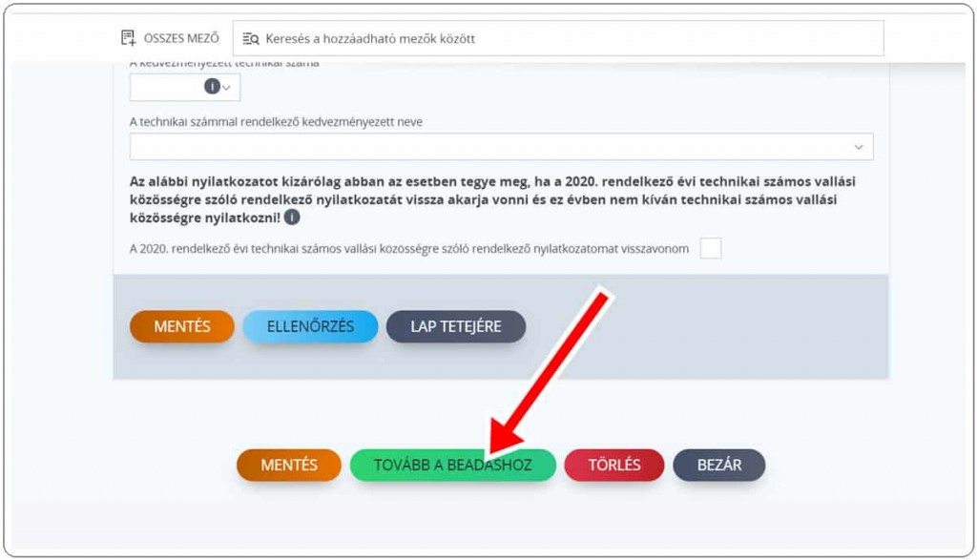The width and height of the screenshot is (977, 560).
Task: Click the LAP TETEJÉRE button
Action: [x=455, y=326]
